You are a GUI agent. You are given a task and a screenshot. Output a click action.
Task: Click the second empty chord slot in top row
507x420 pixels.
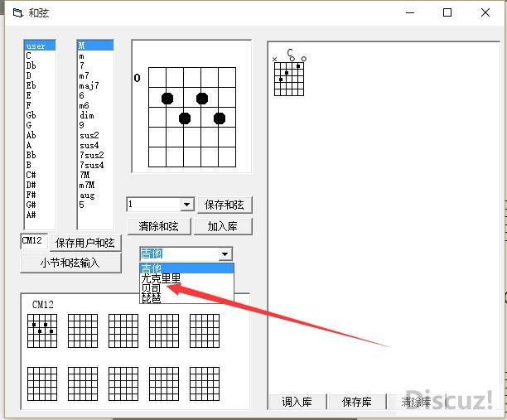click(x=83, y=330)
